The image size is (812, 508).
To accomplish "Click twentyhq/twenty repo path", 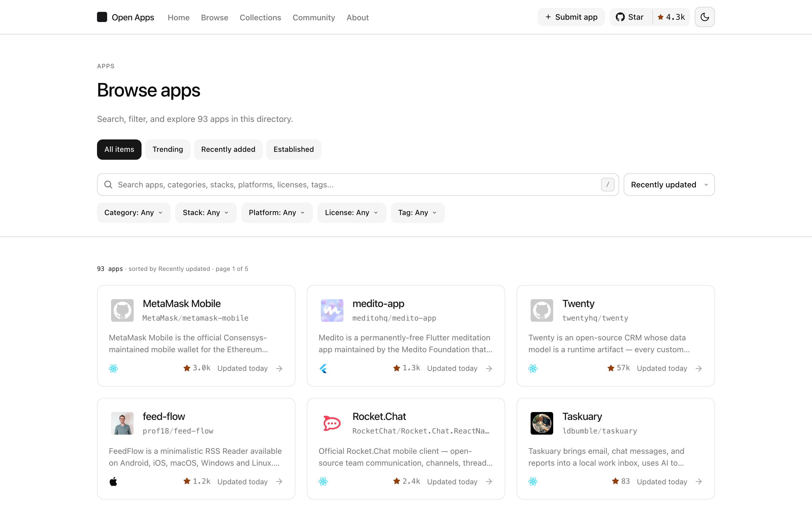I will 595,318.
